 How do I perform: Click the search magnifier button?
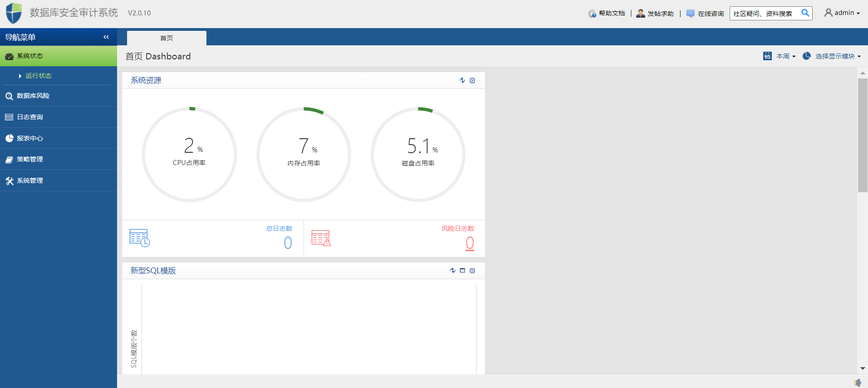click(805, 13)
